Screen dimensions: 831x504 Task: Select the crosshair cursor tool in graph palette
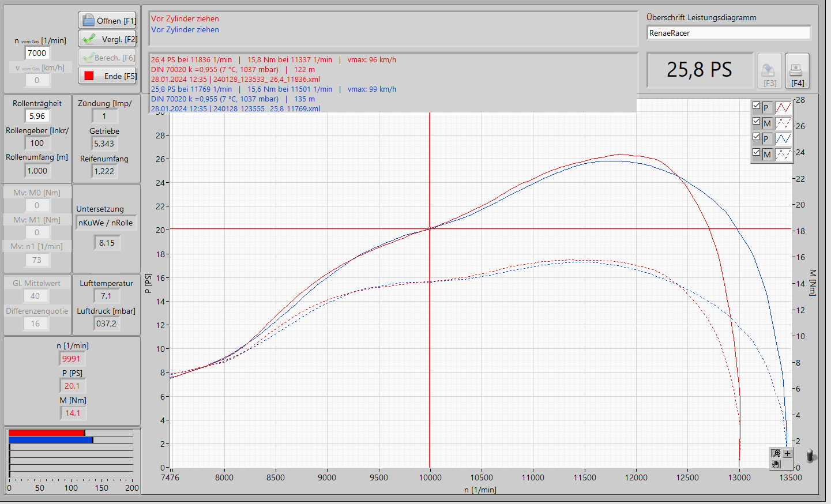788,453
